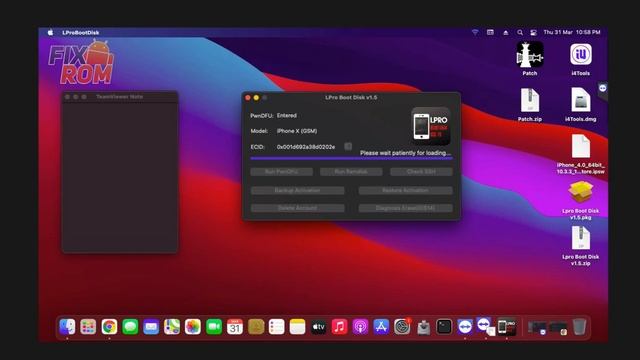Launch Terminal from the dock

444,327
